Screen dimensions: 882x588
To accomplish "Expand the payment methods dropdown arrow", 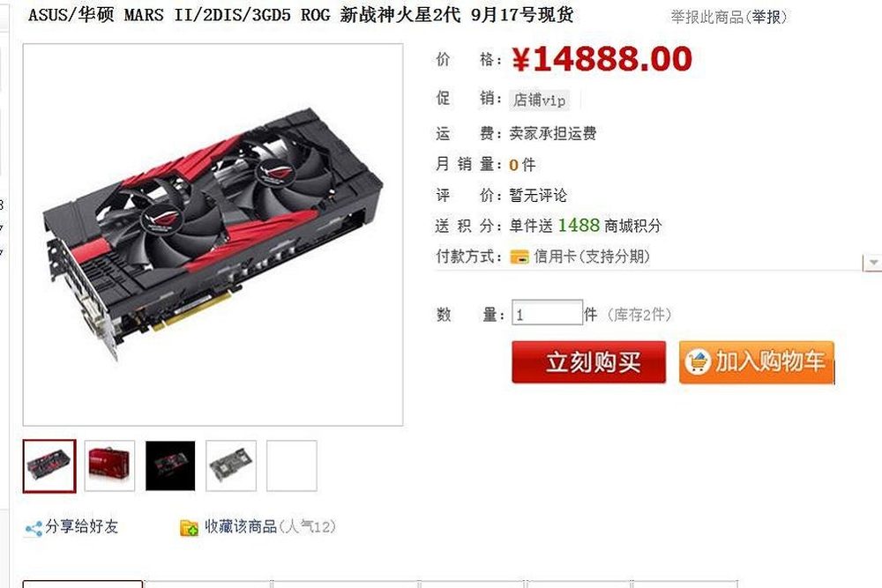I will coord(872,263).
